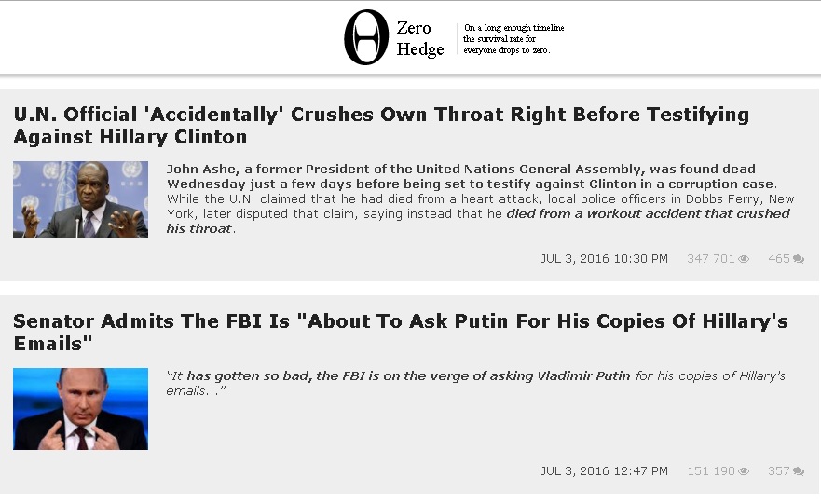Click the comments bubble icon beside 357
The height and width of the screenshot is (504, 821).
799,471
